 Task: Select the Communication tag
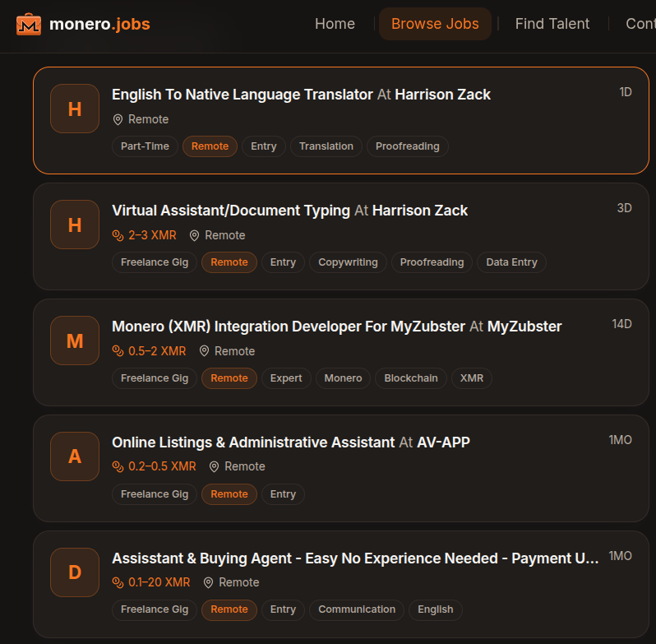pyautogui.click(x=357, y=609)
